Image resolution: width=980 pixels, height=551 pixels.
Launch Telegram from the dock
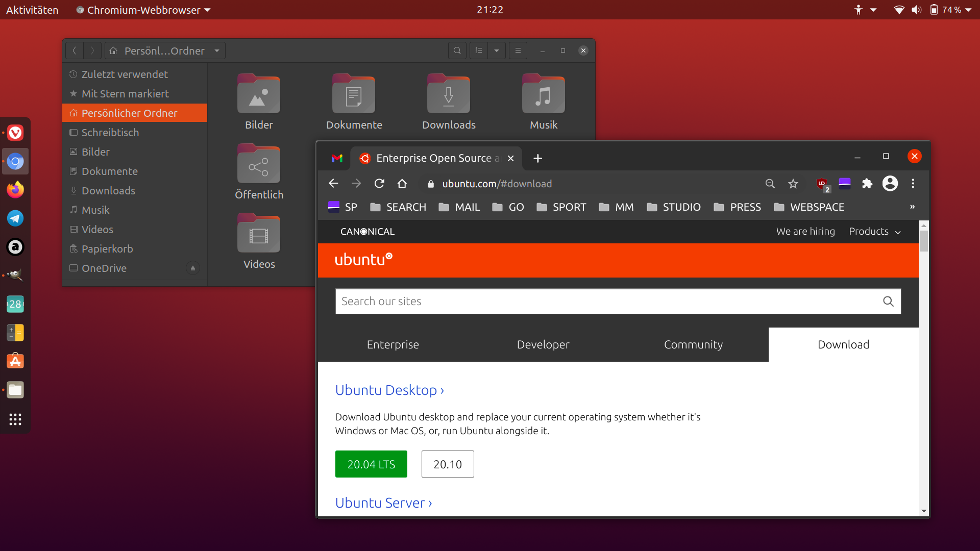(15, 218)
